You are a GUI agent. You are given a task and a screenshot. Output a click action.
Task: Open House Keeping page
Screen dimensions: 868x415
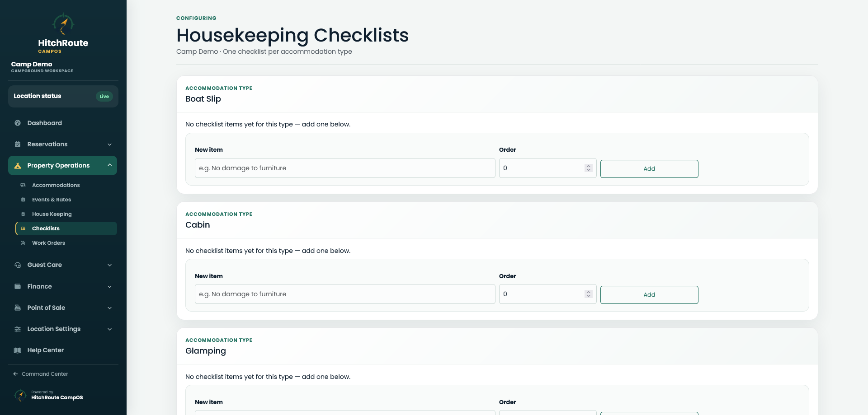click(66, 214)
